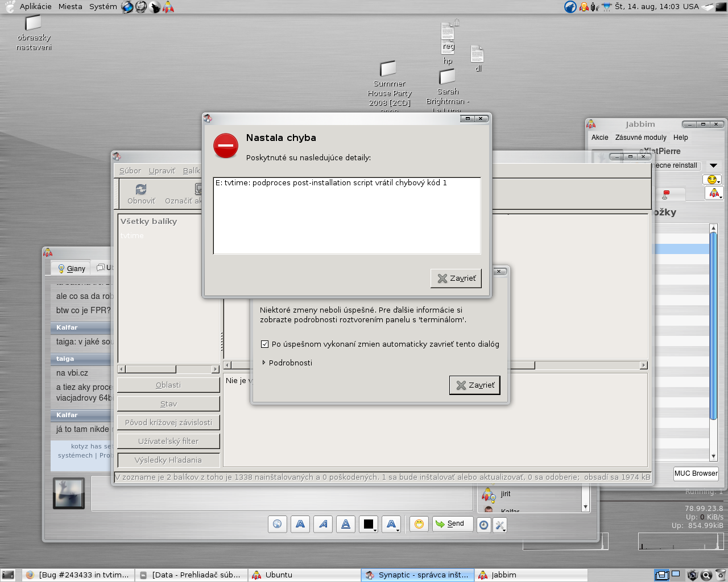The image size is (728, 582).
Task: Open the smiley emoticon picker in chat
Action: click(419, 524)
